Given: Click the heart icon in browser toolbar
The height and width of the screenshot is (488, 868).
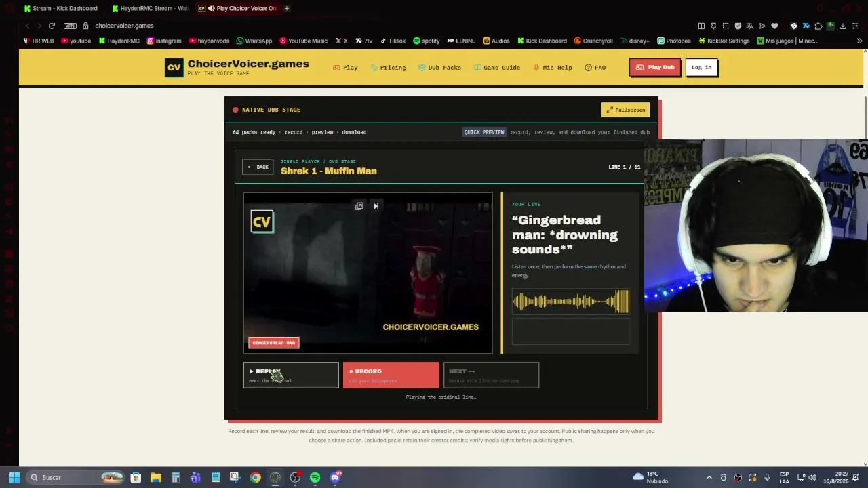Looking at the screenshot, I should click(774, 26).
